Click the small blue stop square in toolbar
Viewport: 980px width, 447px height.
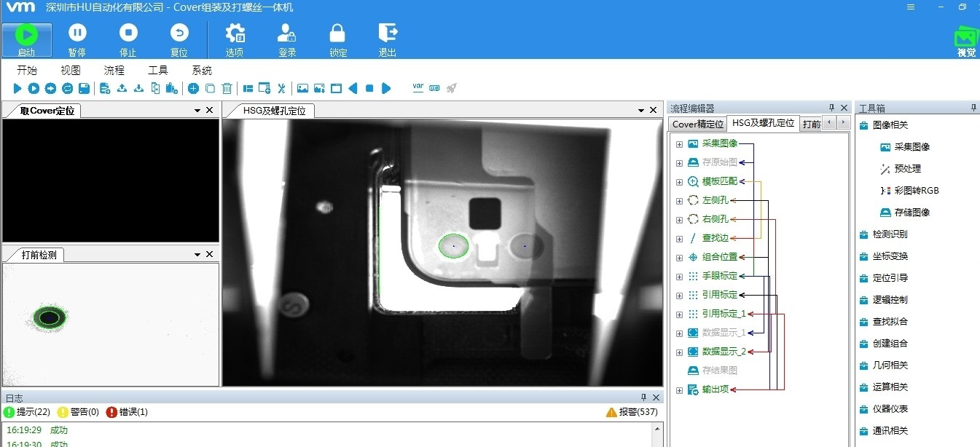(369, 89)
